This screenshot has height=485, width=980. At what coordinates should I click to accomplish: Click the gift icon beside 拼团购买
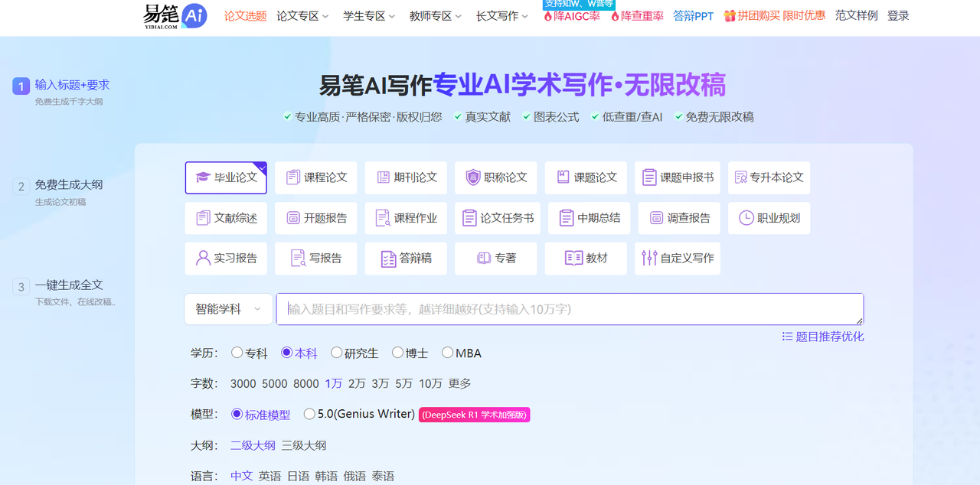pos(730,15)
